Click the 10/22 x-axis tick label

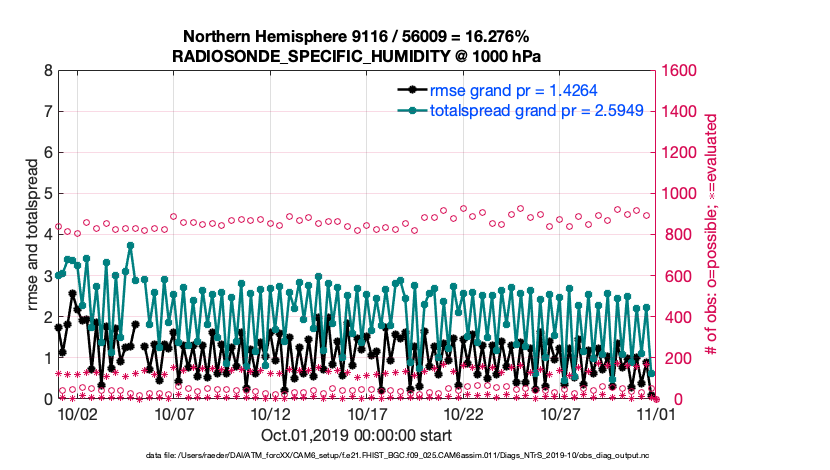[x=464, y=413]
